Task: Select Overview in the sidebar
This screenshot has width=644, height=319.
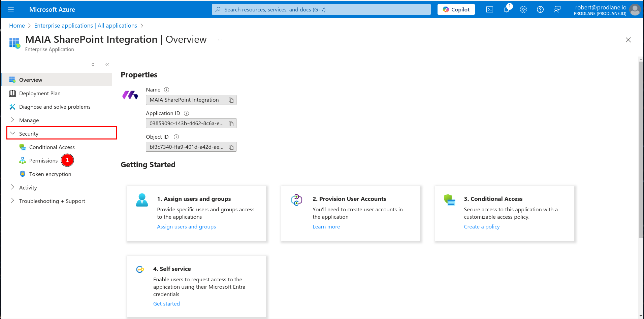Action: [x=57, y=80]
